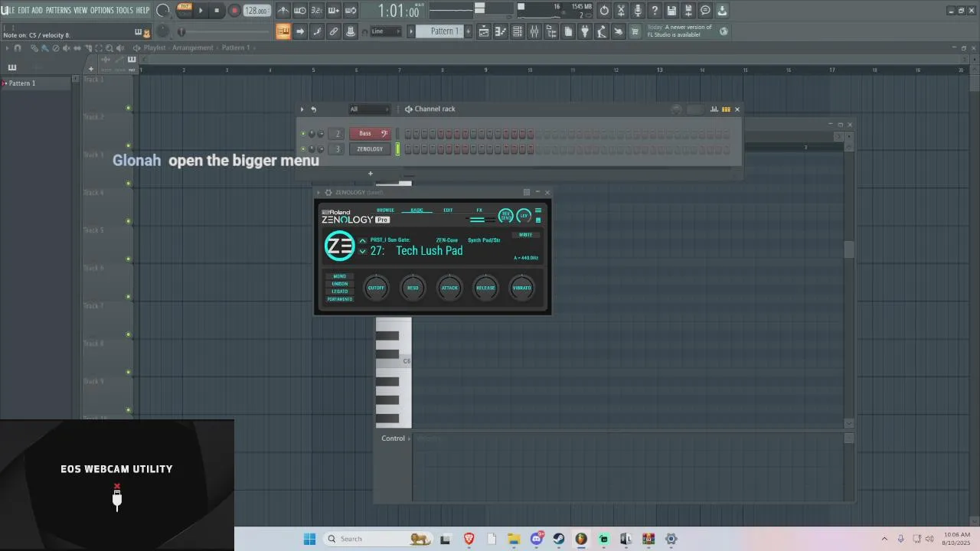Screen dimensions: 980x551
Task: Switch to ZENOLOGY EDIT tab
Action: pos(448,210)
